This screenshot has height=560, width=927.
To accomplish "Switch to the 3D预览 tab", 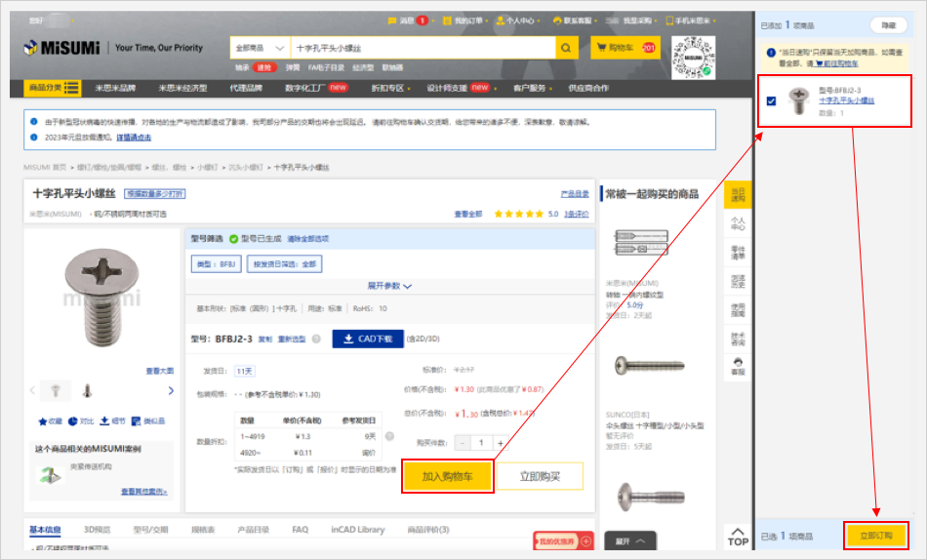I will pyautogui.click(x=98, y=530).
